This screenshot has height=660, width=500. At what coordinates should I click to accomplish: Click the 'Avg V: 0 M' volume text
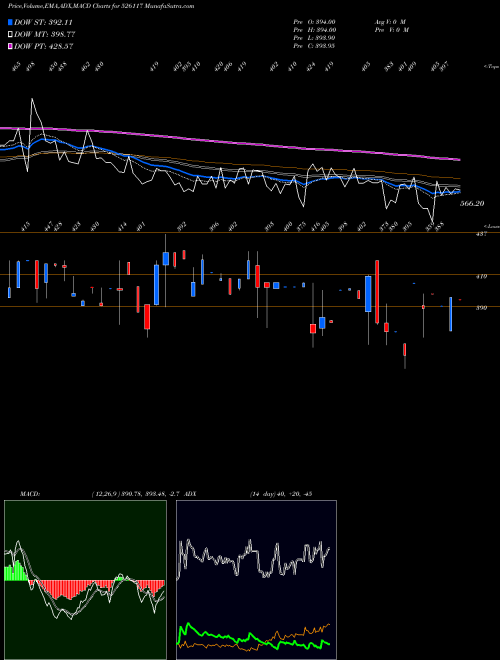point(390,22)
